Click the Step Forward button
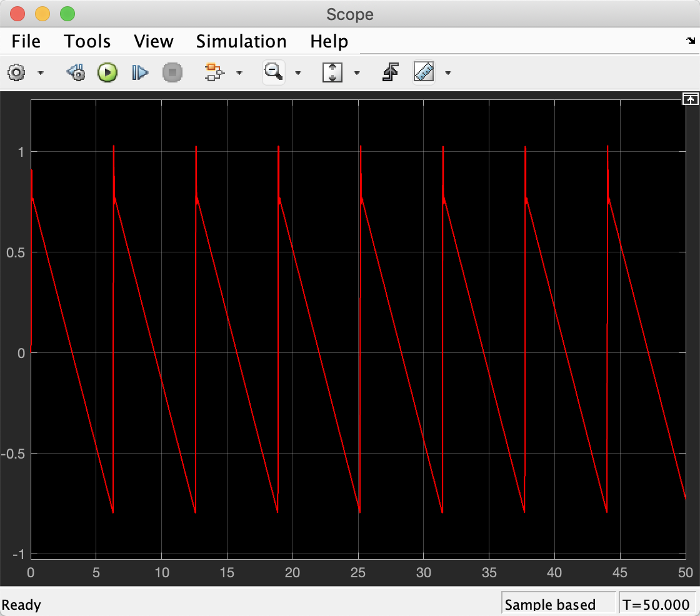This screenshot has height=616, width=700. point(140,72)
